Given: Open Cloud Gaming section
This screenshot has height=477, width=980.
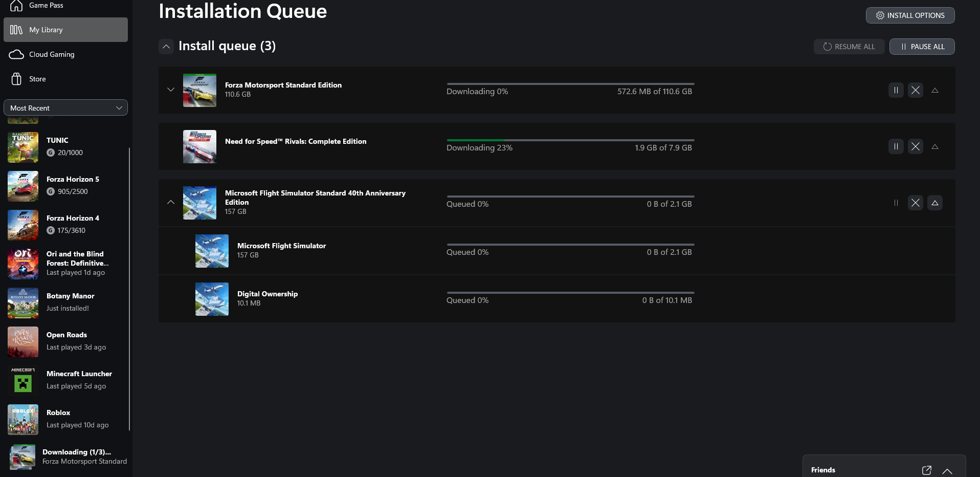Looking at the screenshot, I should pyautogui.click(x=65, y=54).
